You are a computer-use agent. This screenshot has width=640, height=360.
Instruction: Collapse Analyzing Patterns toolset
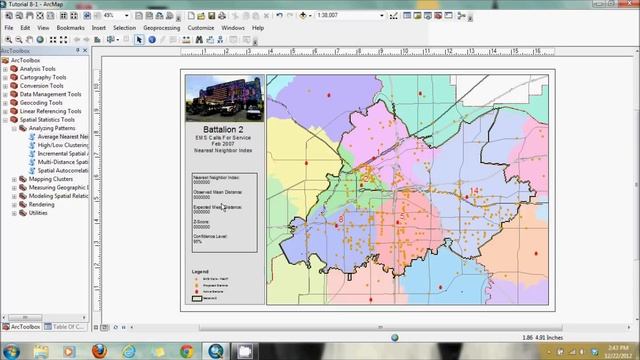(x=14, y=129)
